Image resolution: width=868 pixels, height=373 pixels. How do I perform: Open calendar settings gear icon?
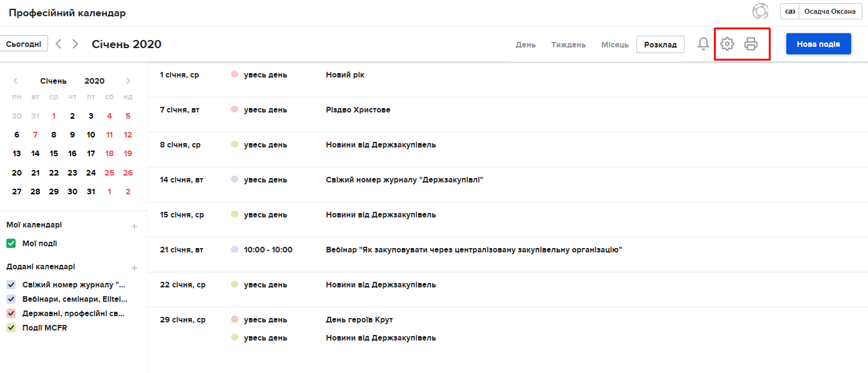coord(727,44)
